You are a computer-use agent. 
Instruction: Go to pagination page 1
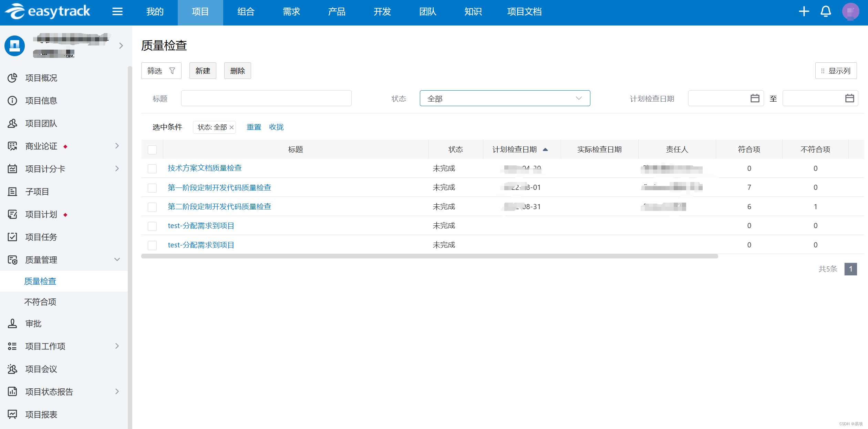tap(850, 269)
